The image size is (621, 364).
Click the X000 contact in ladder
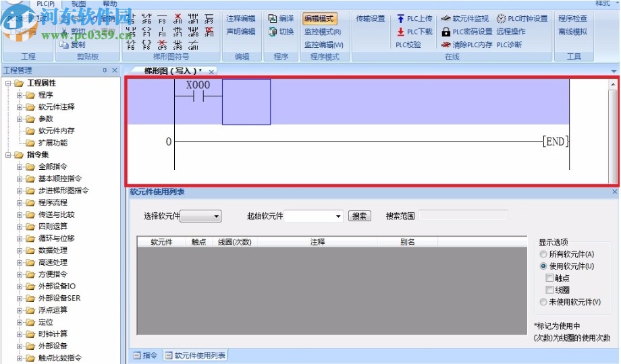tap(198, 91)
